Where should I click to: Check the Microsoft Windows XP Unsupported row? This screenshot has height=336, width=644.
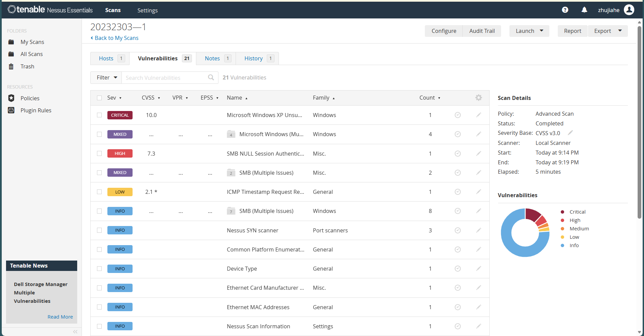(99, 115)
